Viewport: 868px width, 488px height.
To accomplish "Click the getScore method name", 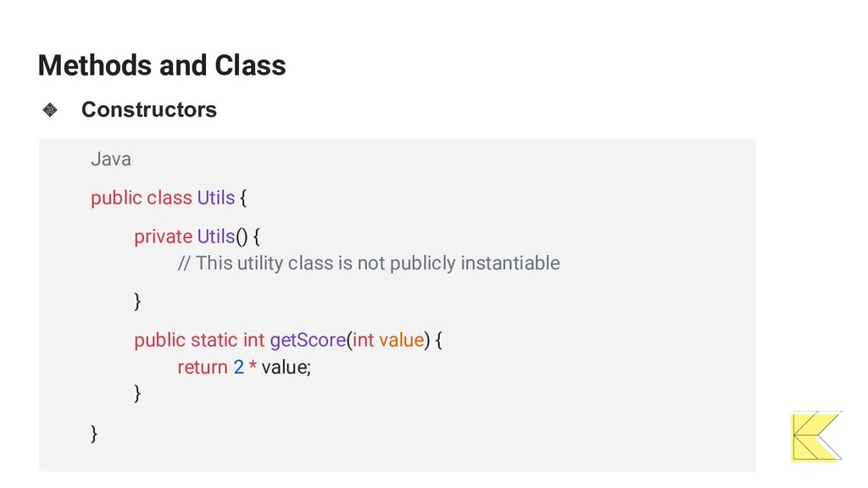I will pos(308,340).
